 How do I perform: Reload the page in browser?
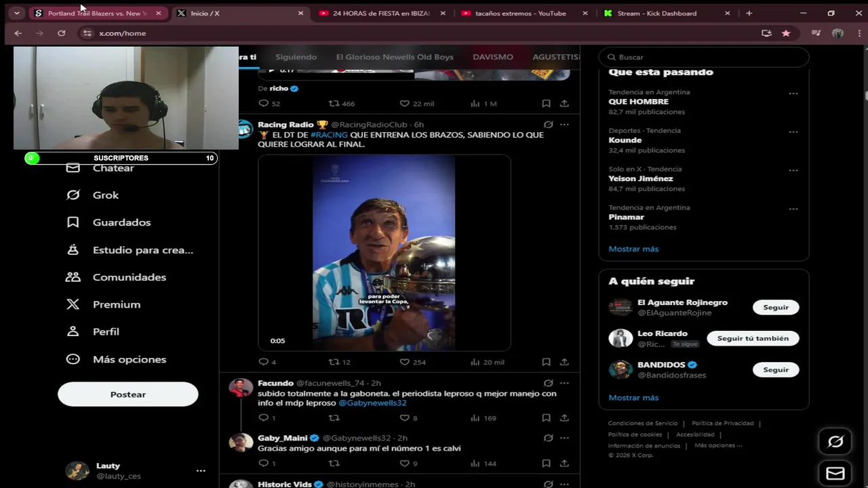pyautogui.click(x=61, y=33)
